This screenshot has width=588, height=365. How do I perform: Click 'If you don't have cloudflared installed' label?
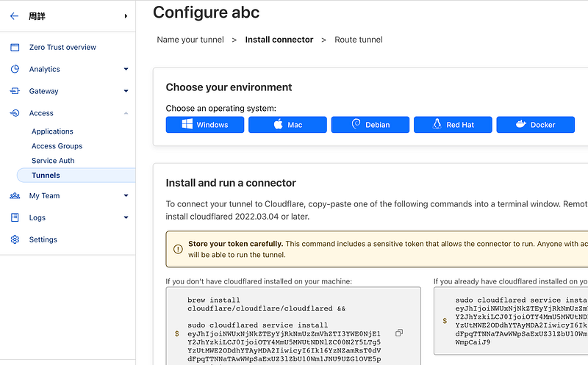pos(259,281)
